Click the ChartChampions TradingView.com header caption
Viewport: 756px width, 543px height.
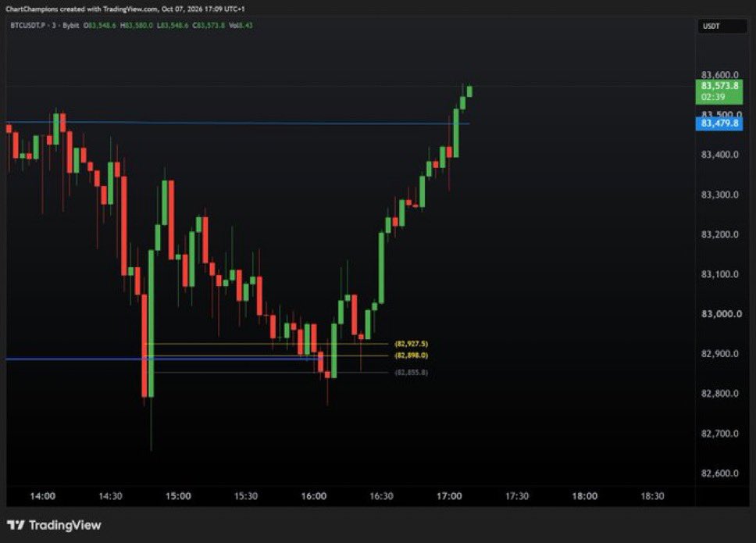click(x=126, y=9)
